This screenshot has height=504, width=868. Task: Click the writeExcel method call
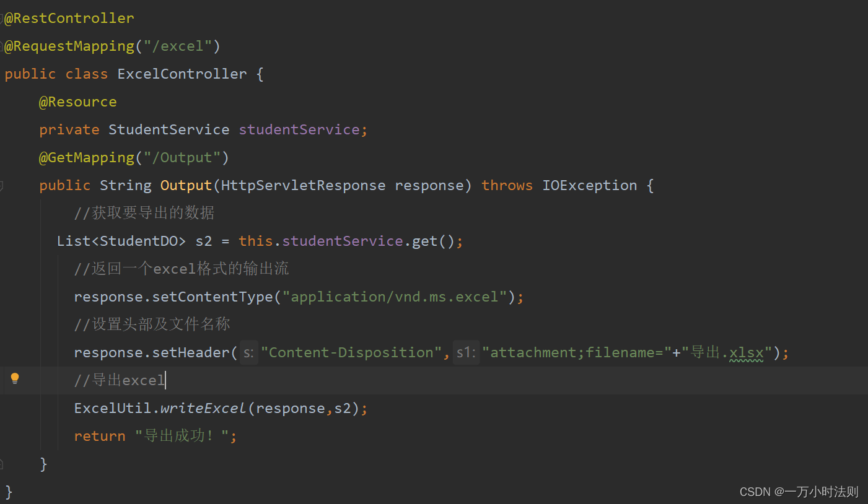(x=204, y=408)
